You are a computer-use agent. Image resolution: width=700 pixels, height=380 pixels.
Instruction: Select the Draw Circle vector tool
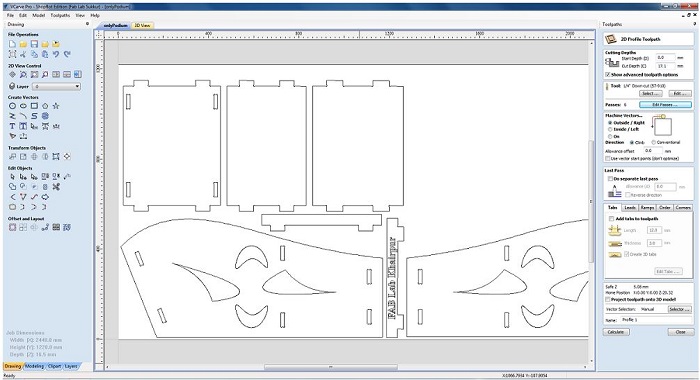[12, 106]
